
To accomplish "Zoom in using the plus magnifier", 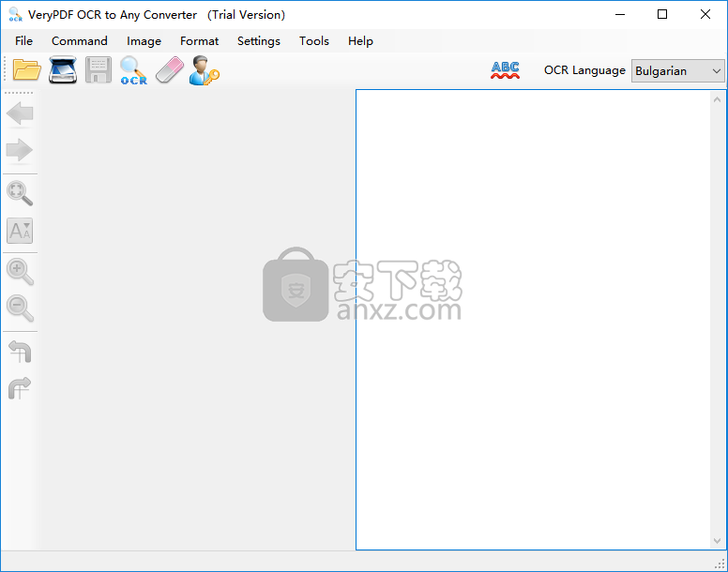I will (x=20, y=271).
